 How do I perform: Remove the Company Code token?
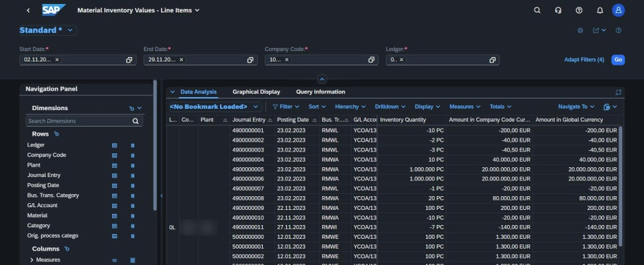pyautogui.click(x=287, y=60)
